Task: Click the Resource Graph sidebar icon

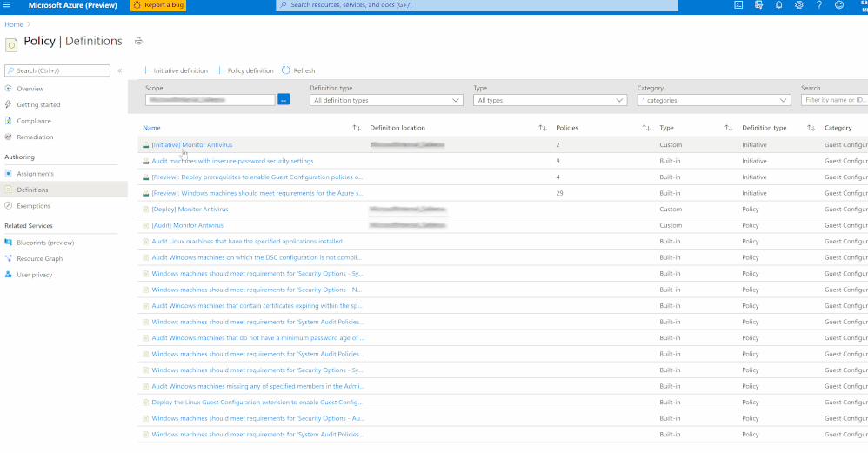Action: point(9,258)
